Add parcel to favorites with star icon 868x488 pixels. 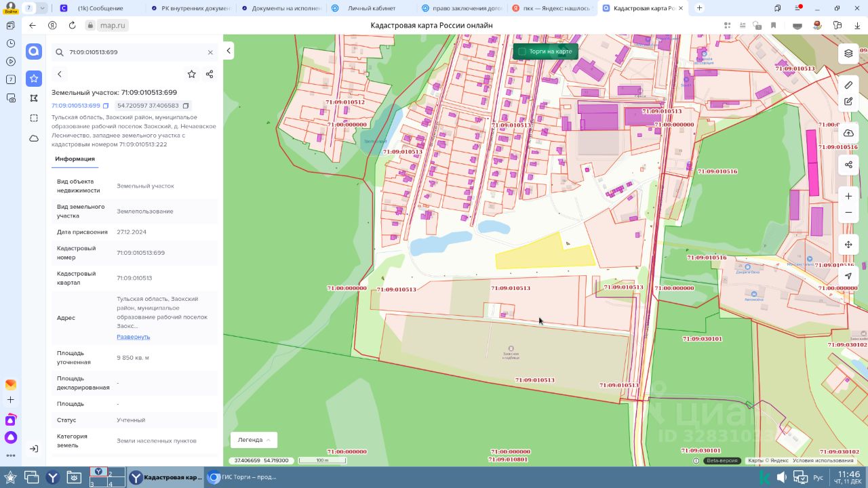coord(191,75)
